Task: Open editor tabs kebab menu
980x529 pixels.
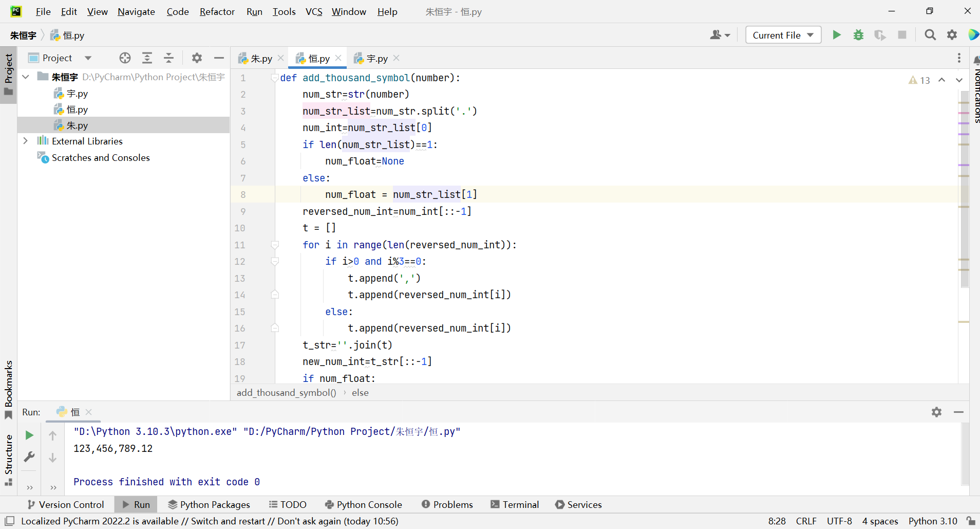Action: pyautogui.click(x=959, y=58)
